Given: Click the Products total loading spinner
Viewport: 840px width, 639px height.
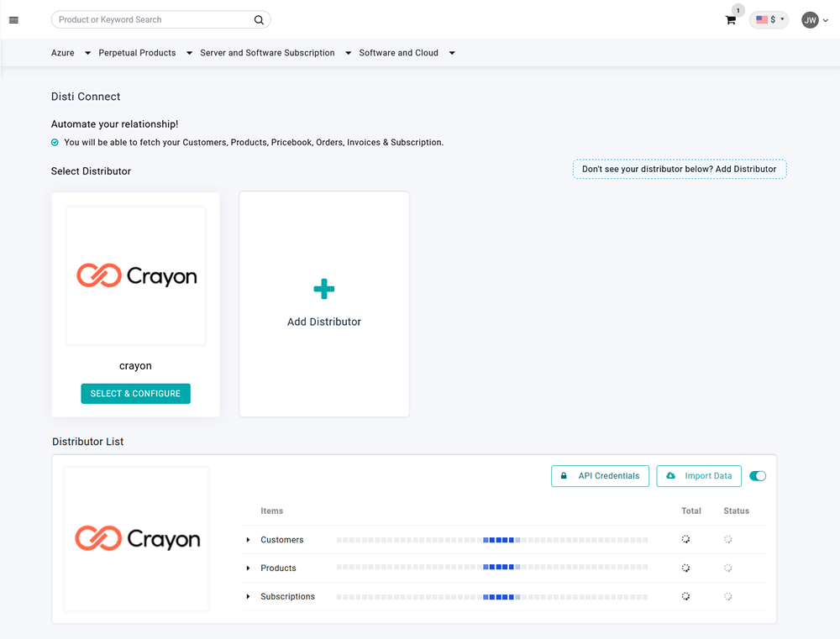Looking at the screenshot, I should [x=685, y=568].
